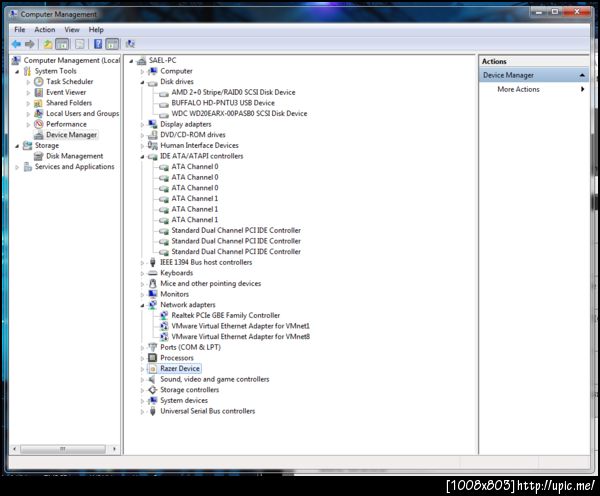Select WDC WD20EARX-00PASB0 SCSI Disk Device
The image size is (600, 496).
pos(239,114)
